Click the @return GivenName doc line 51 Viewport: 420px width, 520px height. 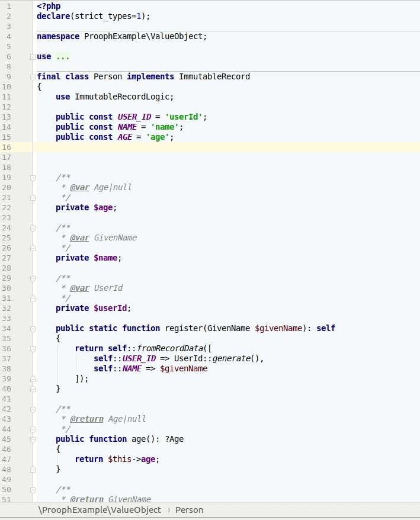click(110, 499)
